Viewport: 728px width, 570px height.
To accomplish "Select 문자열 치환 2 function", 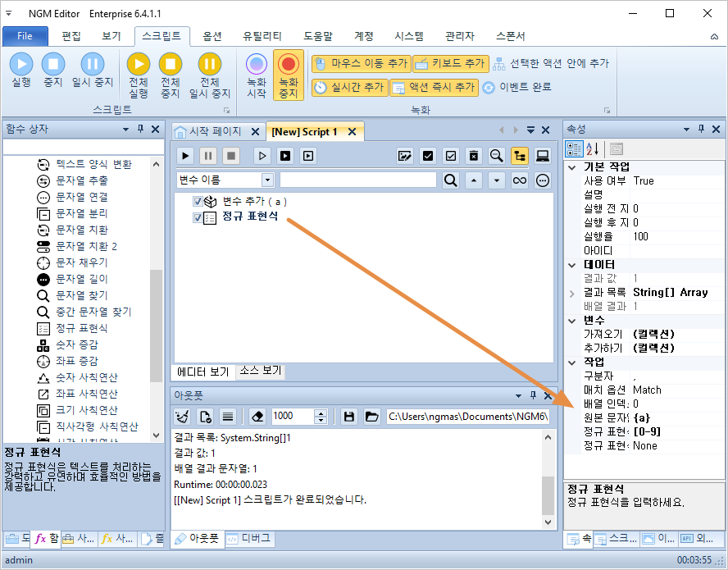I will (86, 246).
